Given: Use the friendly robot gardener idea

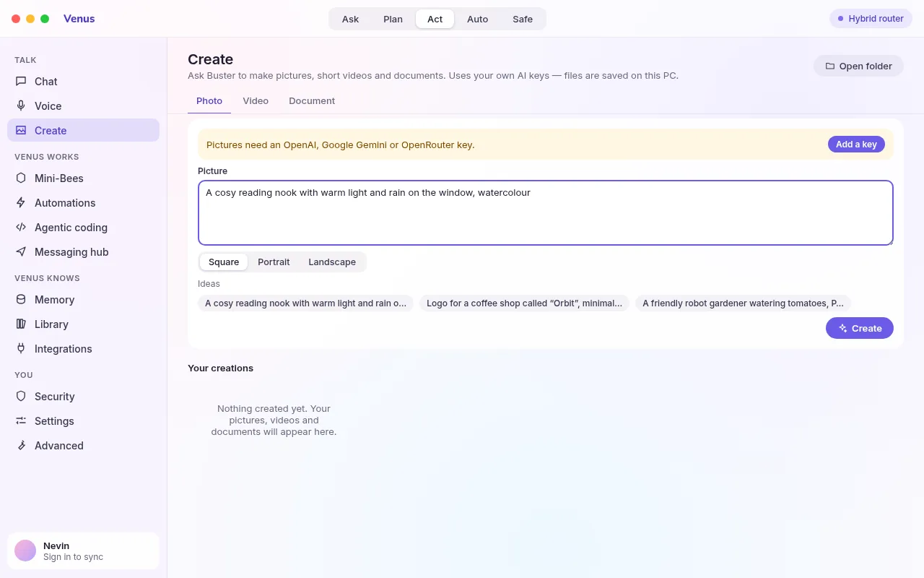Looking at the screenshot, I should click(x=743, y=303).
